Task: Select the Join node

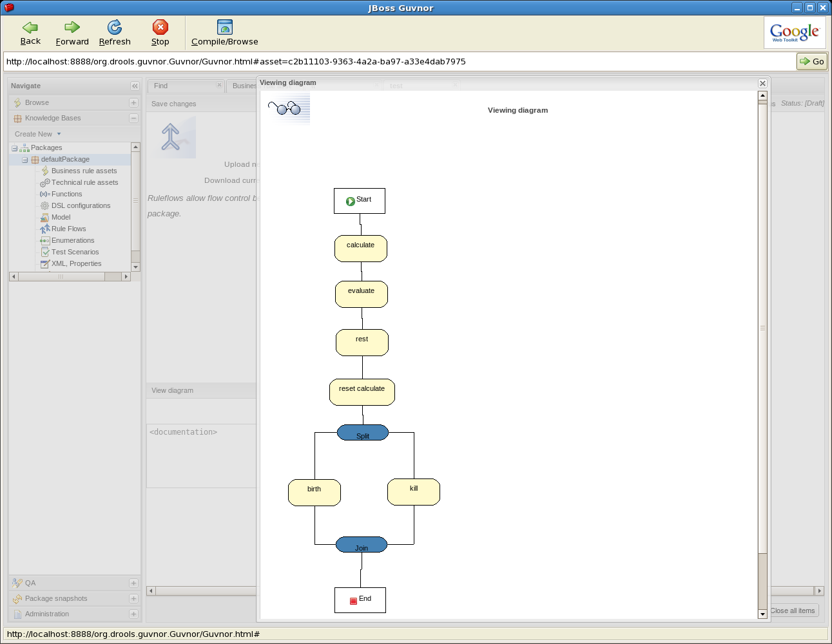Action: pos(362,545)
